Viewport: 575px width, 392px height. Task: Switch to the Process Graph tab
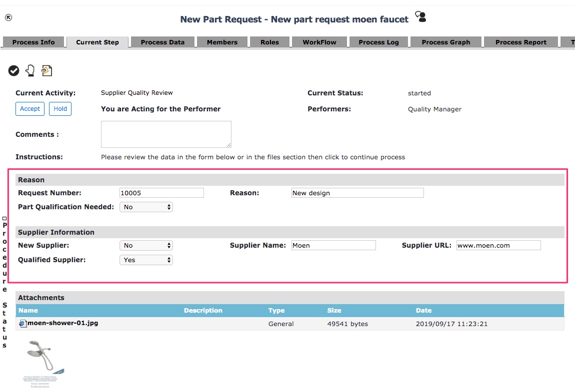click(x=445, y=42)
